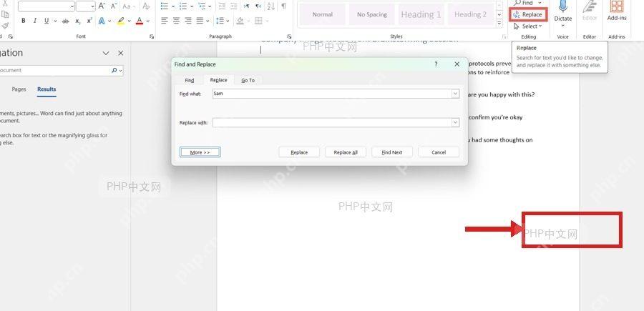Open the font color dropdown arrow
Screen dimensions: 644x311
click(x=148, y=21)
